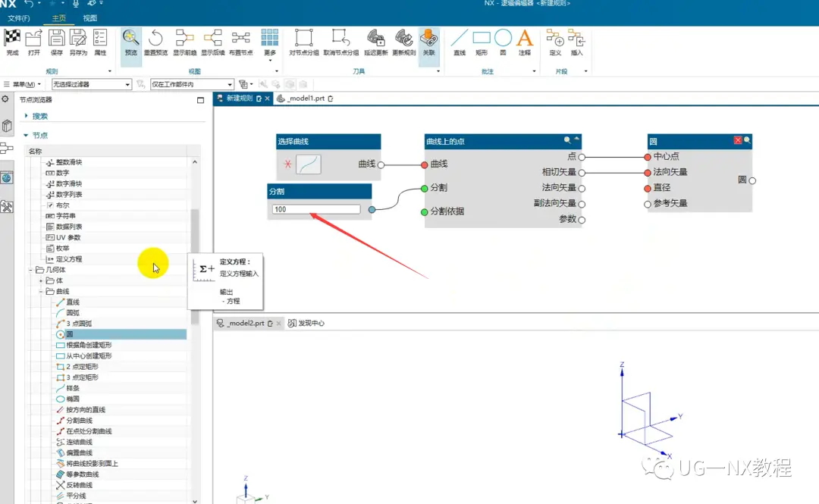Click the 分割依据 green input port
This screenshot has width=819, height=504.
pyautogui.click(x=424, y=212)
